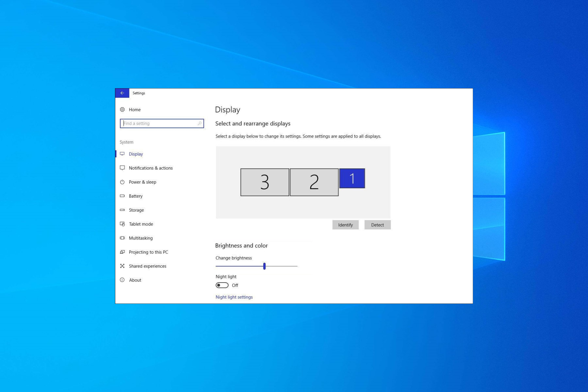Switch to Tablet mode settings
This screenshot has height=392, width=588.
tap(141, 224)
